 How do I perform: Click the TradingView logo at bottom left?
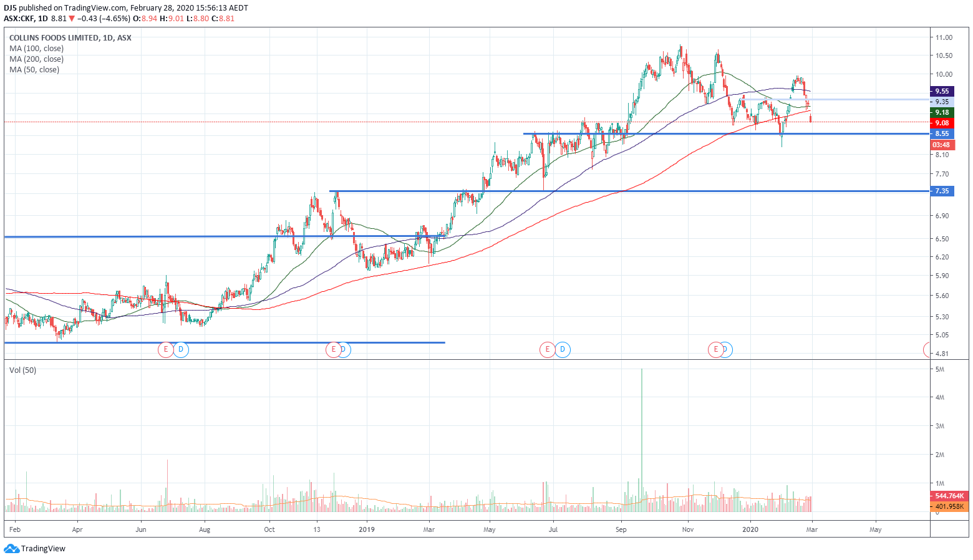point(34,549)
